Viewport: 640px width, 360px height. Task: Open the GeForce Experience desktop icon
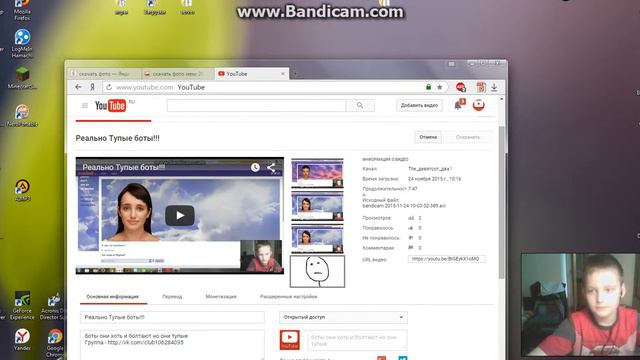coord(22,305)
